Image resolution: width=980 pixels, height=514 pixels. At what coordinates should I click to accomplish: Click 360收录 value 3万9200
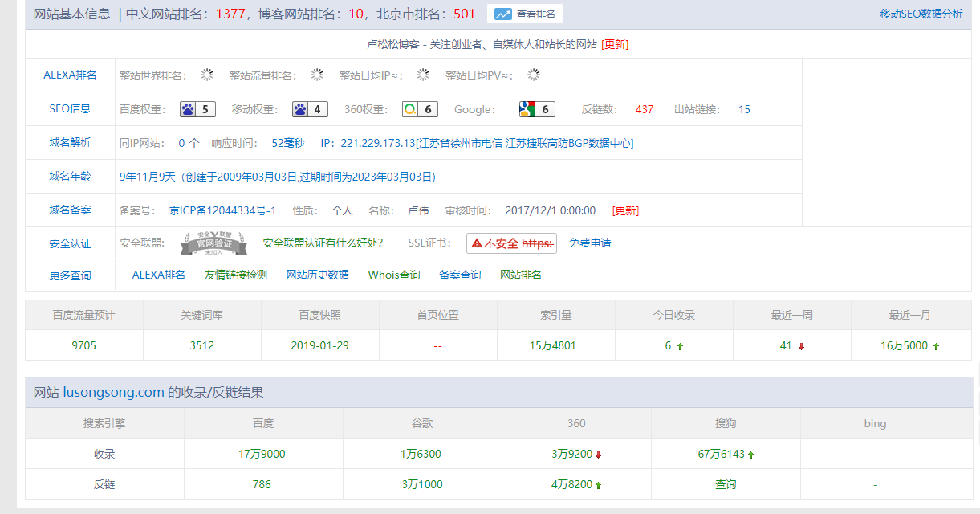click(571, 454)
